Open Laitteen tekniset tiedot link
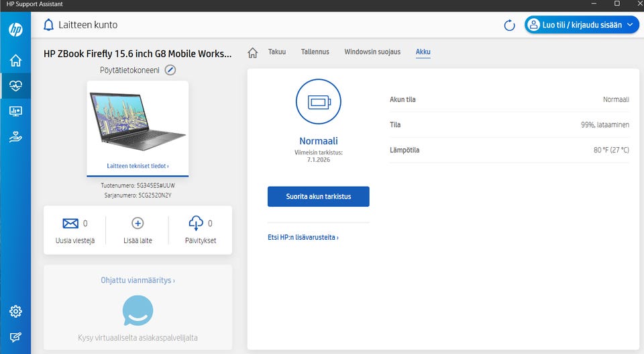The width and height of the screenshot is (644, 354). tap(138, 165)
